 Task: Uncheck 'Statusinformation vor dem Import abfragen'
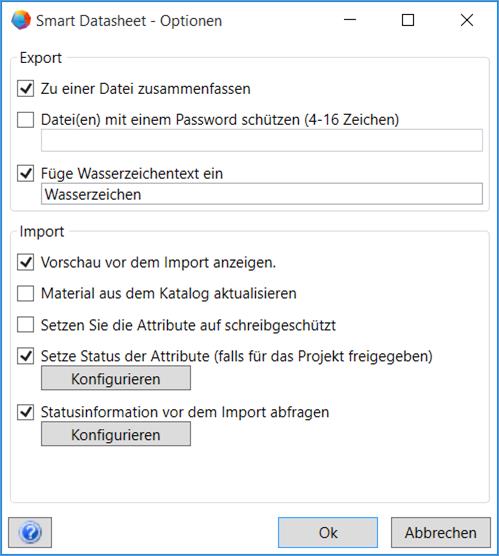tap(26, 412)
